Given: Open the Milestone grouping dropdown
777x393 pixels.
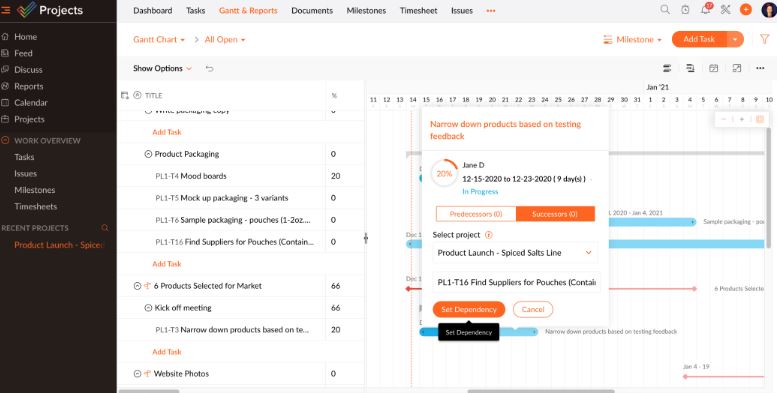Looking at the screenshot, I should (632, 40).
